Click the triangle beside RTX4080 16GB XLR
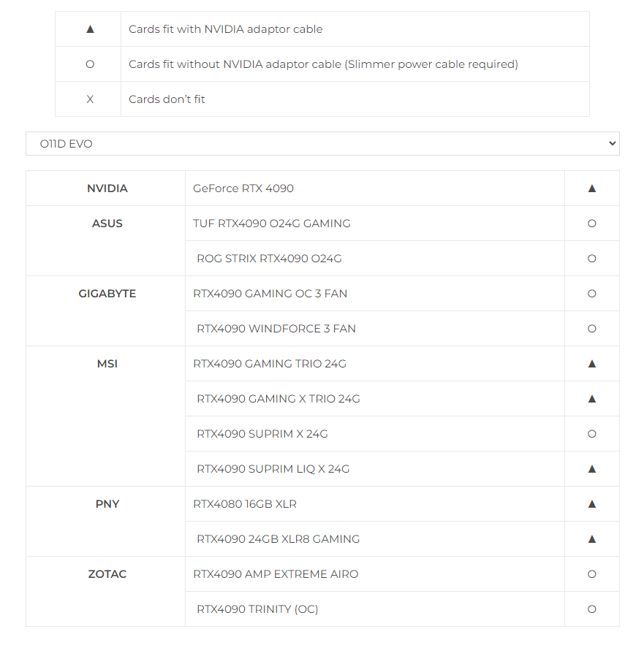The image size is (644, 648). (x=592, y=504)
